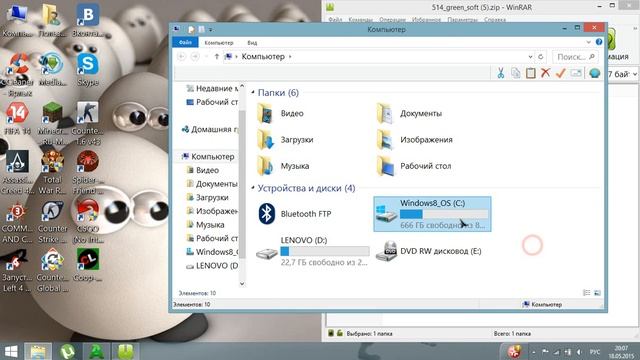Click the blue shell icon in Explorer toolbar
The width and height of the screenshot is (640, 360).
pos(595,73)
